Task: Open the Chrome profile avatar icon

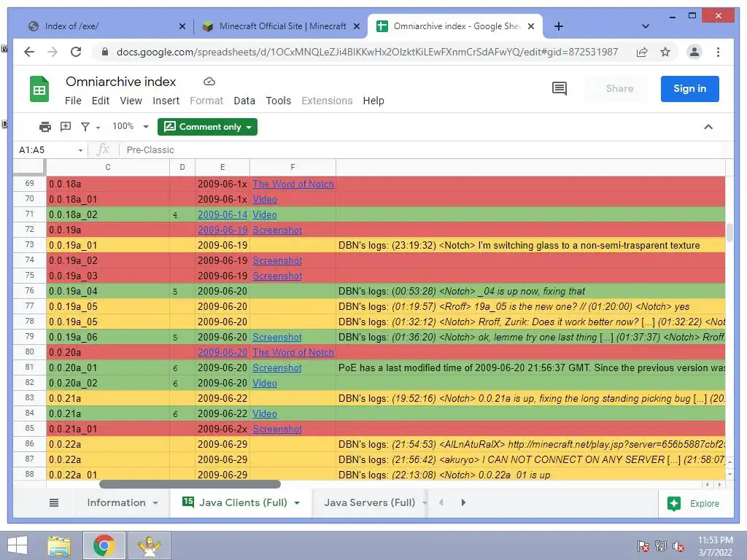Action: click(x=694, y=52)
